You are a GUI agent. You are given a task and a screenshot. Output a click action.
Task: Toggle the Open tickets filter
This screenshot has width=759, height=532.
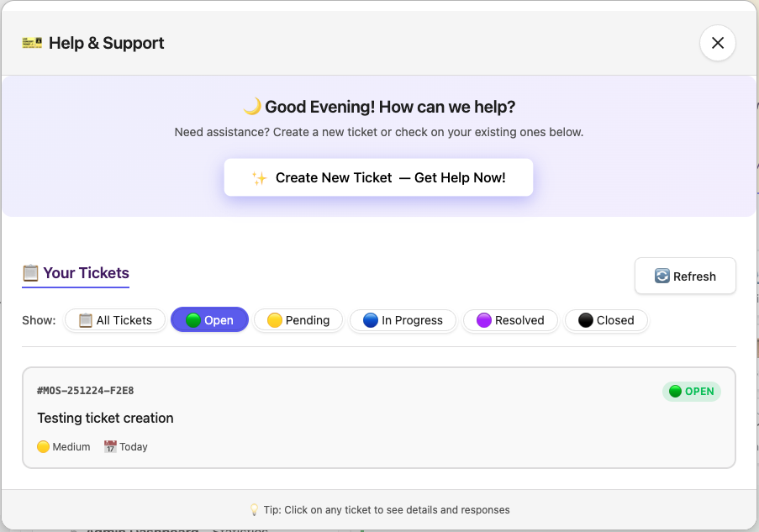click(x=209, y=320)
